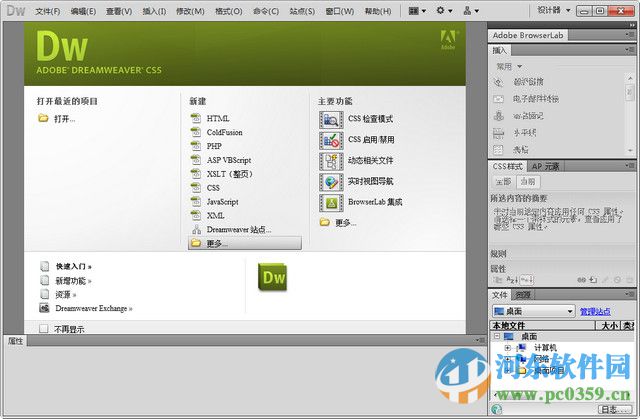Collapse the 桌面 tree node
The width and height of the screenshot is (640, 419).
(497, 337)
